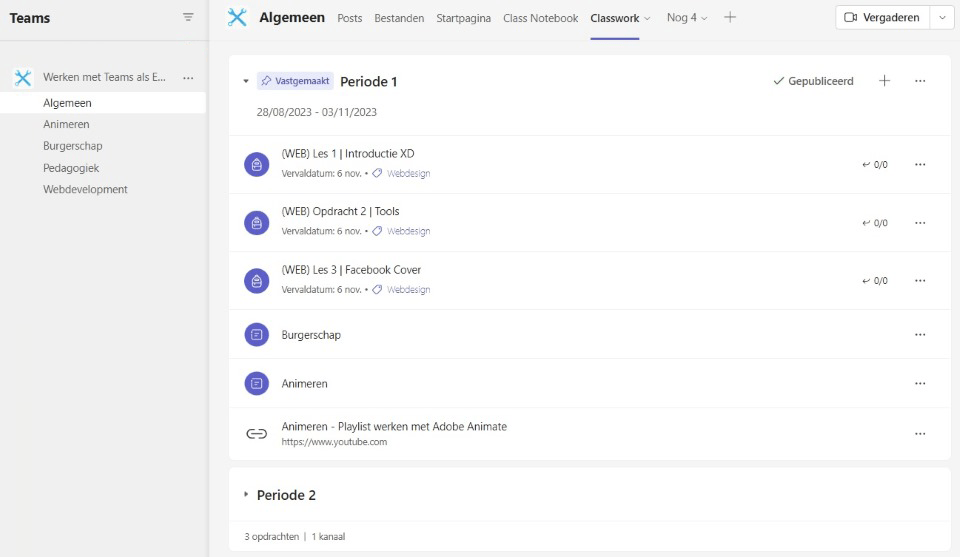Click the Algemeen channel header icon
Image resolution: width=960 pixels, height=557 pixels.
tap(237, 17)
